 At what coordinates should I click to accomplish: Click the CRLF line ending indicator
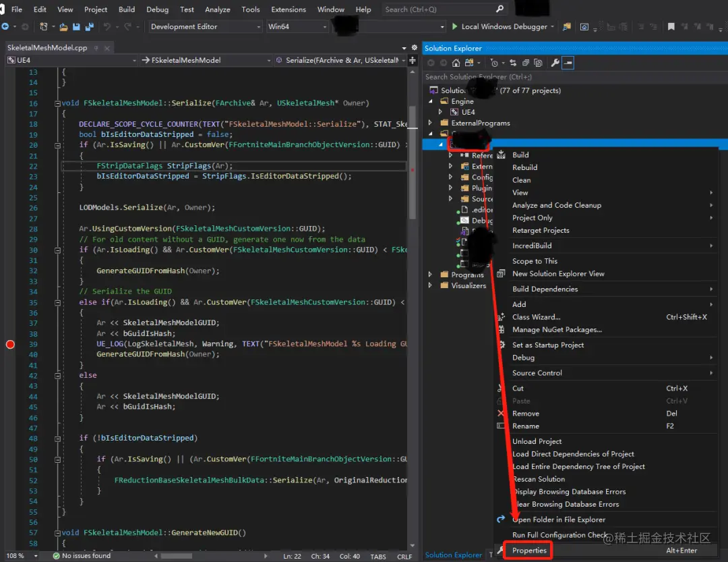tap(404, 557)
